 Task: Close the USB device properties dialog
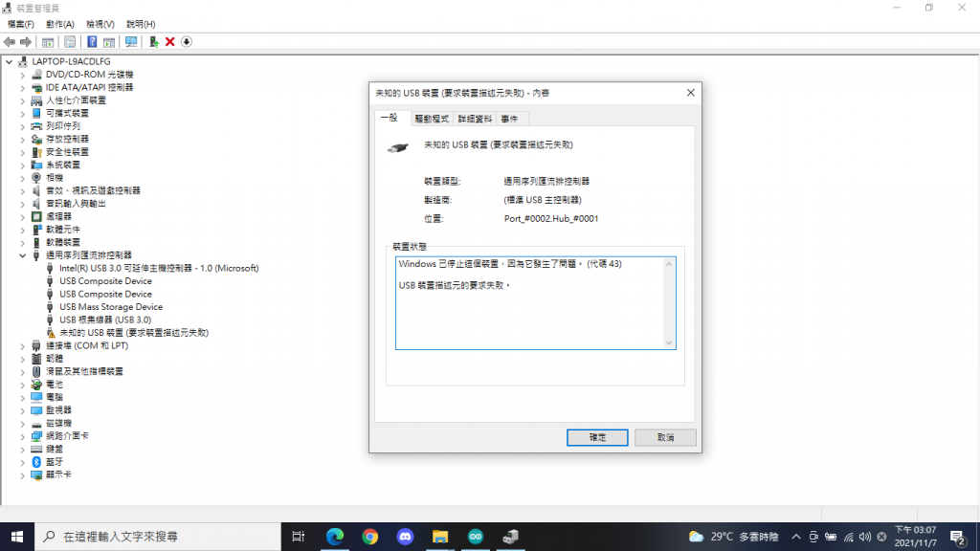[x=691, y=93]
